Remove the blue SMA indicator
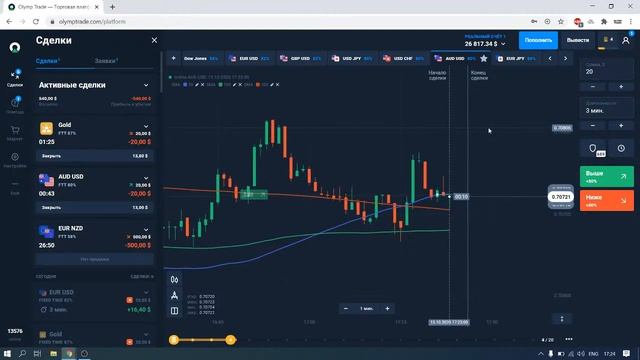The height and width of the screenshot is (360, 640). click(x=202, y=84)
